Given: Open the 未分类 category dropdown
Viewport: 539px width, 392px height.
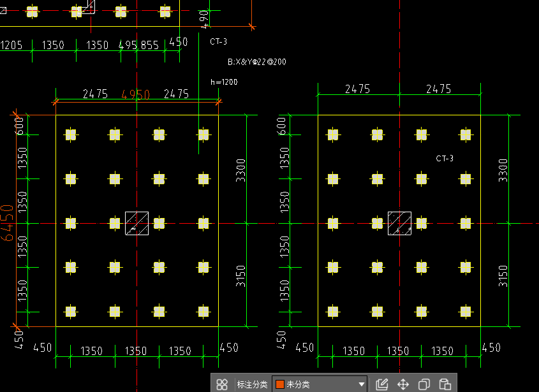Looking at the screenshot, I should click(320, 384).
